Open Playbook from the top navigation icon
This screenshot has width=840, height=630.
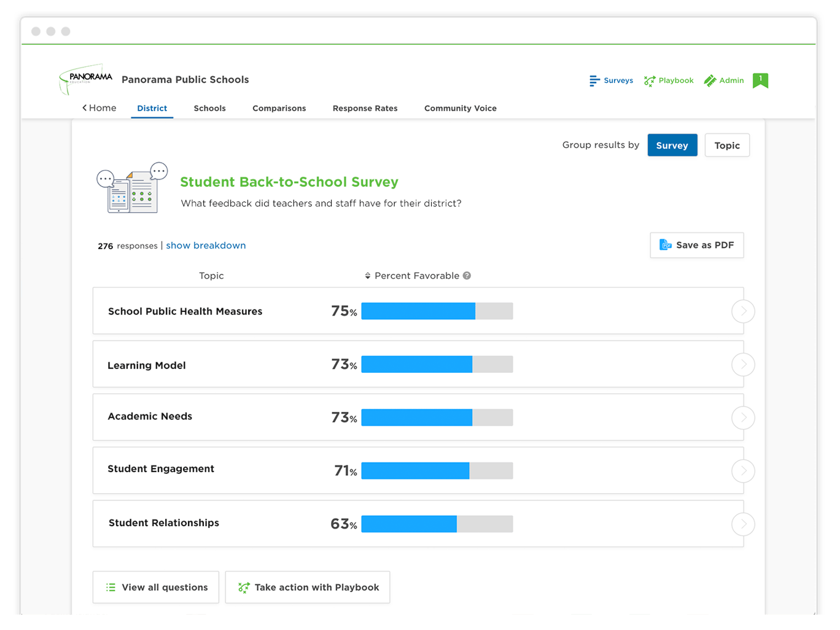point(649,80)
